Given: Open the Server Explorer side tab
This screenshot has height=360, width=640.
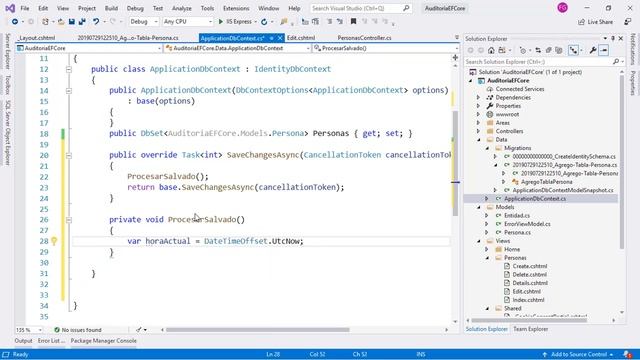Looking at the screenshot, I should (x=7, y=52).
